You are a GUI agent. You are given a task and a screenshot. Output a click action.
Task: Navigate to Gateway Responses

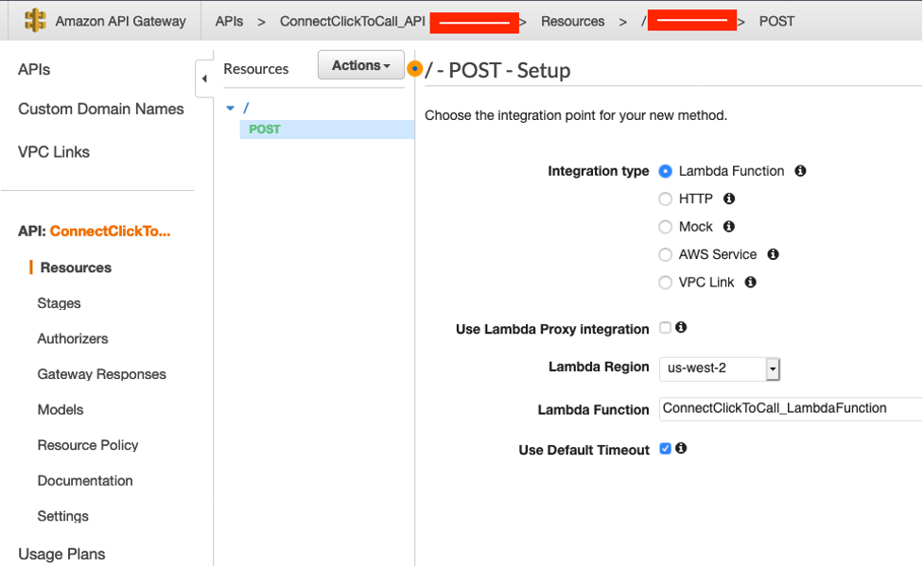(x=101, y=374)
